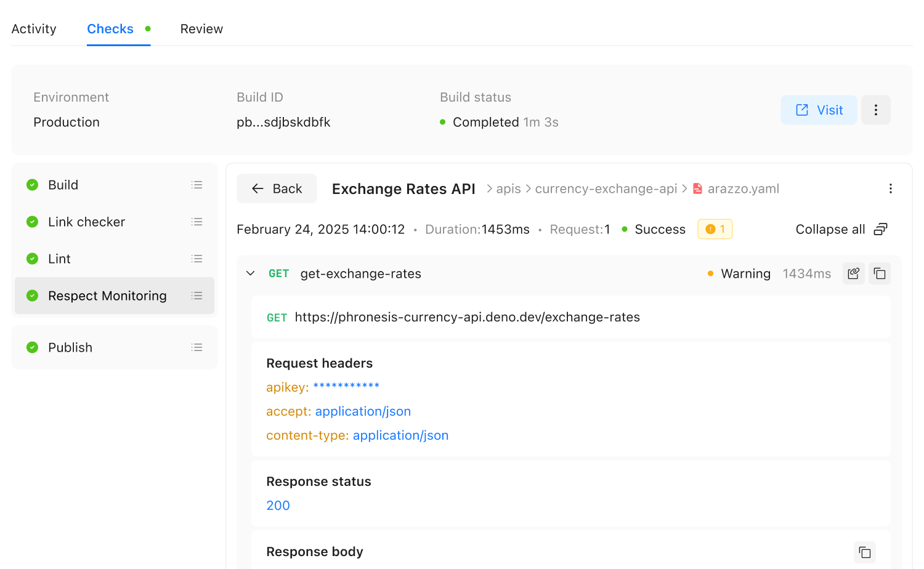Open the three-dot menu in the build summary card
The height and width of the screenshot is (569, 924).
pyautogui.click(x=875, y=110)
